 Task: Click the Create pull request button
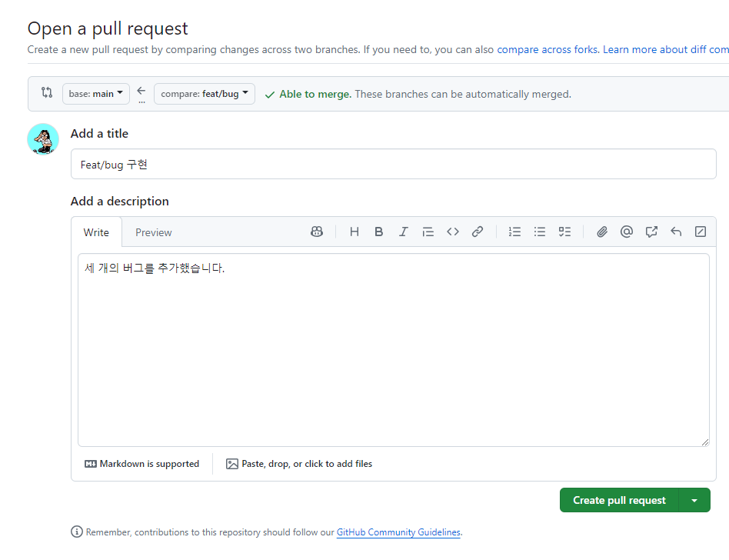[619, 500]
